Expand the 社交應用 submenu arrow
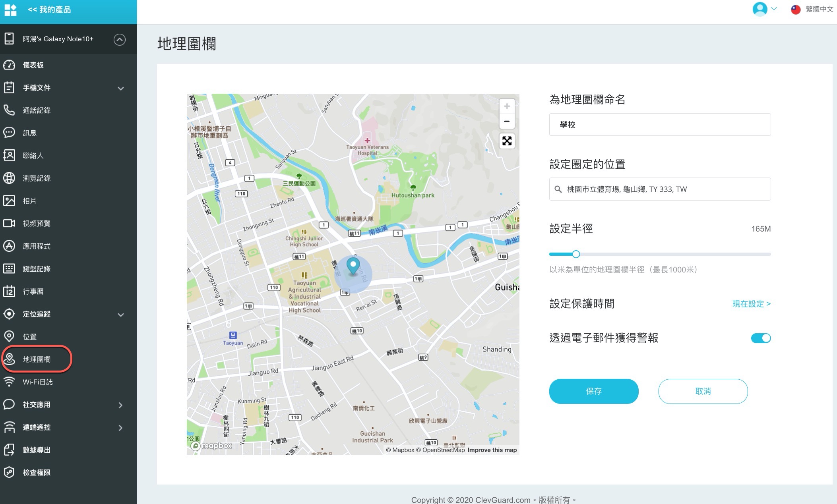Screen dimensions: 837x504 (120, 405)
